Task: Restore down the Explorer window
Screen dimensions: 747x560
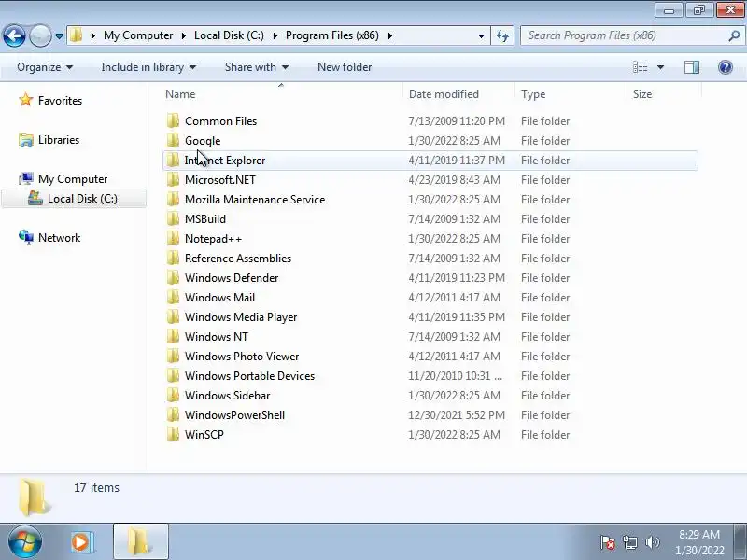Action: (x=698, y=10)
